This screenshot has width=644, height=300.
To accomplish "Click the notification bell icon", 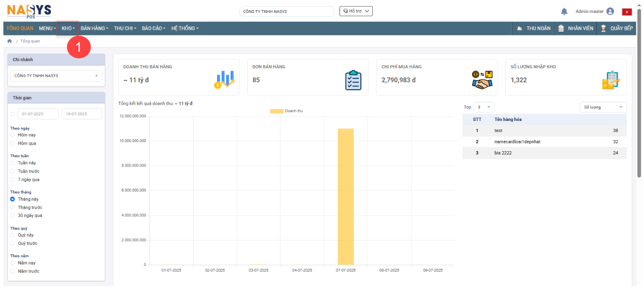I will (x=564, y=12).
